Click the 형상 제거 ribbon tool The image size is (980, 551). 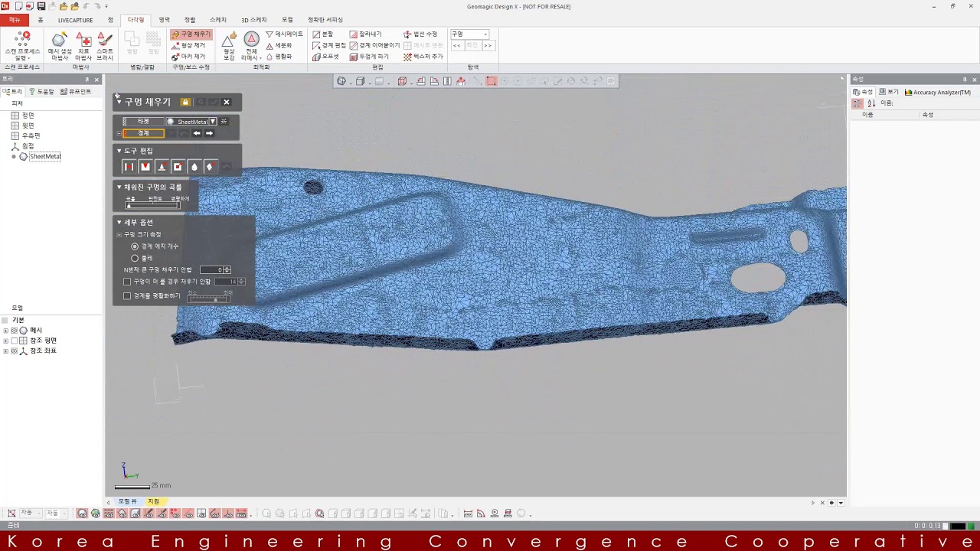188,45
